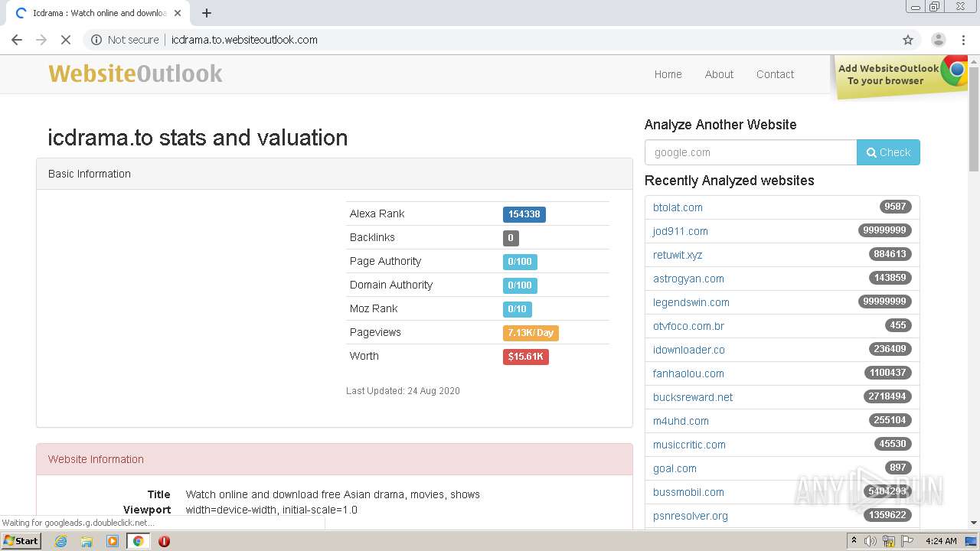980x551 pixels.
Task: Close the Icdrama tab
Action: click(177, 13)
